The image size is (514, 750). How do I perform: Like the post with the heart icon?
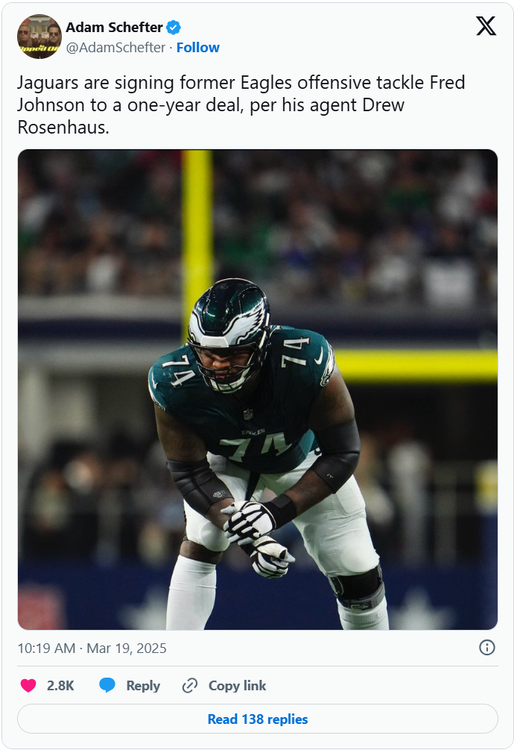pos(28,685)
